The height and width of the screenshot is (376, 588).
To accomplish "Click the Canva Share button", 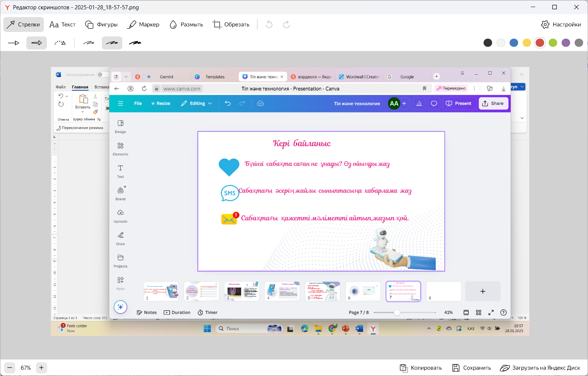I will tap(493, 104).
